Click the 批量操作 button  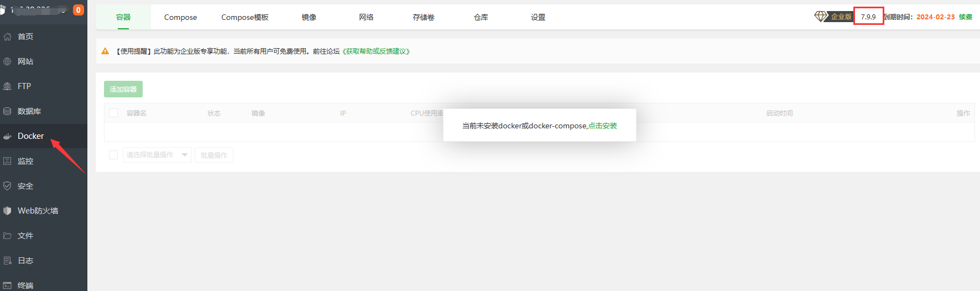click(x=214, y=155)
